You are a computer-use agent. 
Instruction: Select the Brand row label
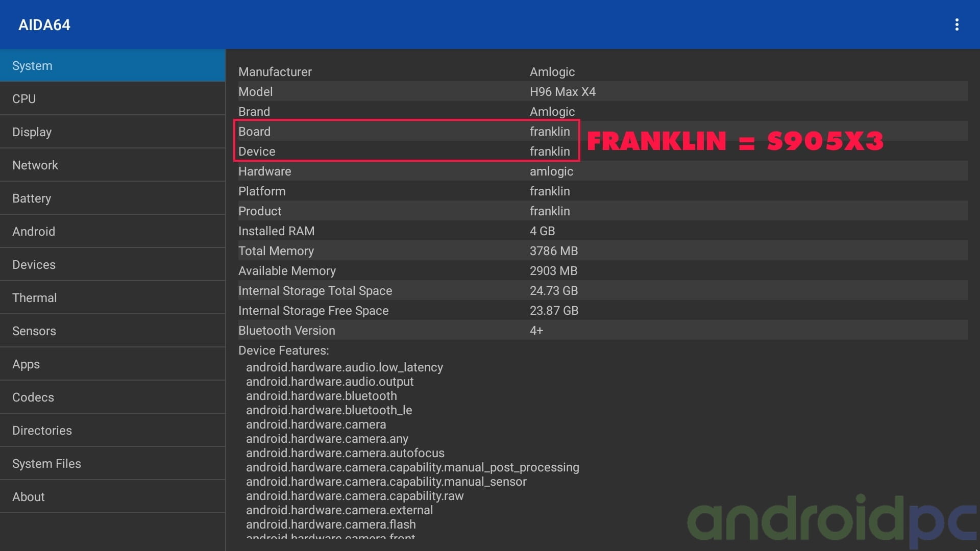pos(254,112)
